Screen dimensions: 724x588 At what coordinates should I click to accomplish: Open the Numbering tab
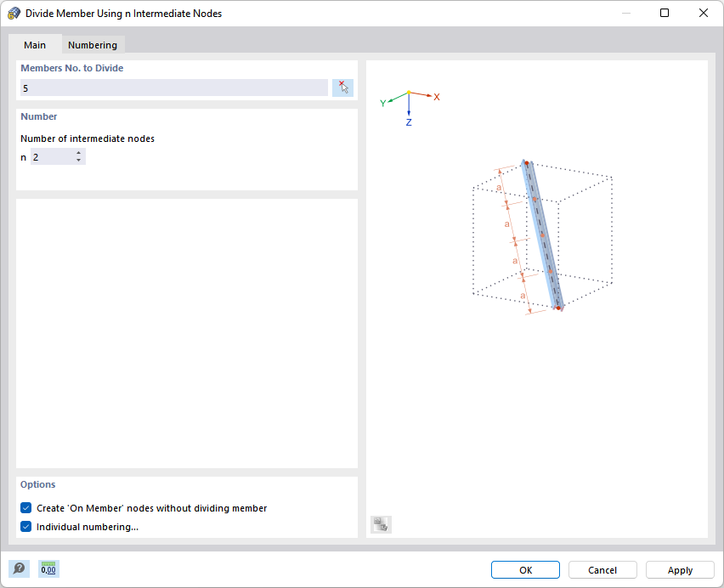click(93, 45)
